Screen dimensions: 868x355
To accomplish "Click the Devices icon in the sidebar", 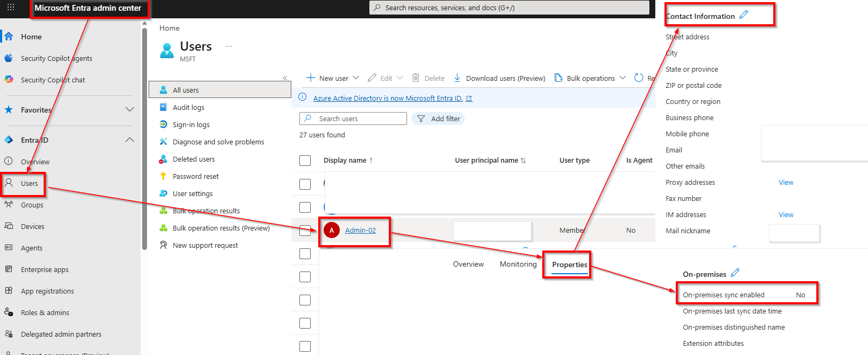I will [x=9, y=226].
